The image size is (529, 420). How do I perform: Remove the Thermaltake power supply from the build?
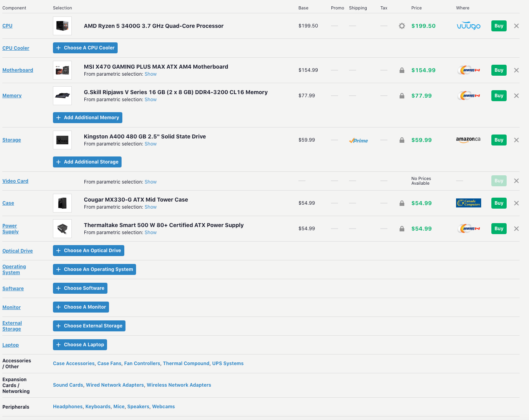(x=516, y=228)
